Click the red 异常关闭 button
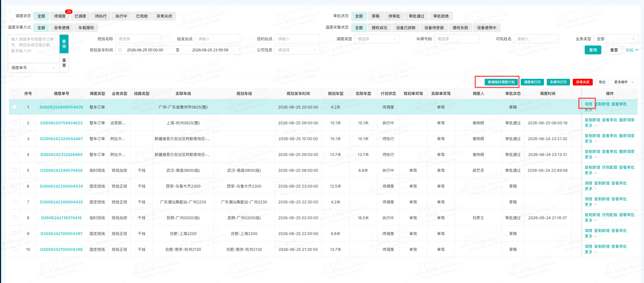The width and height of the screenshot is (644, 283). (582, 82)
